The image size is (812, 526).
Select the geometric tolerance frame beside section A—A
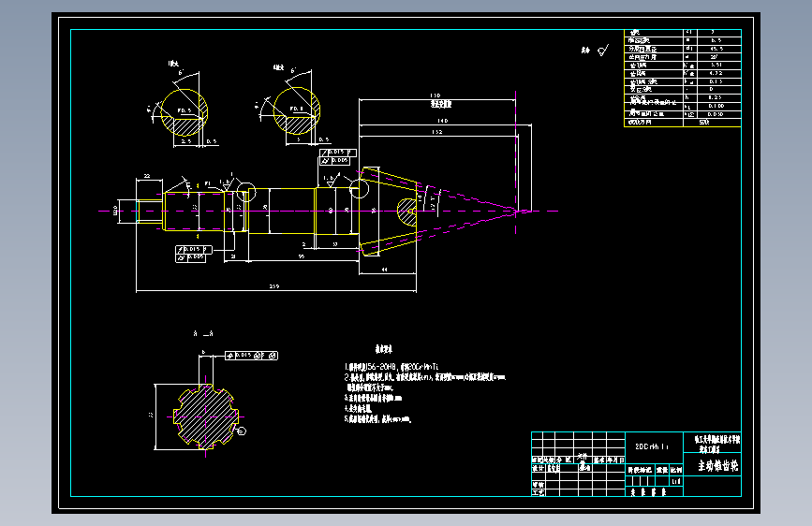click(x=251, y=355)
